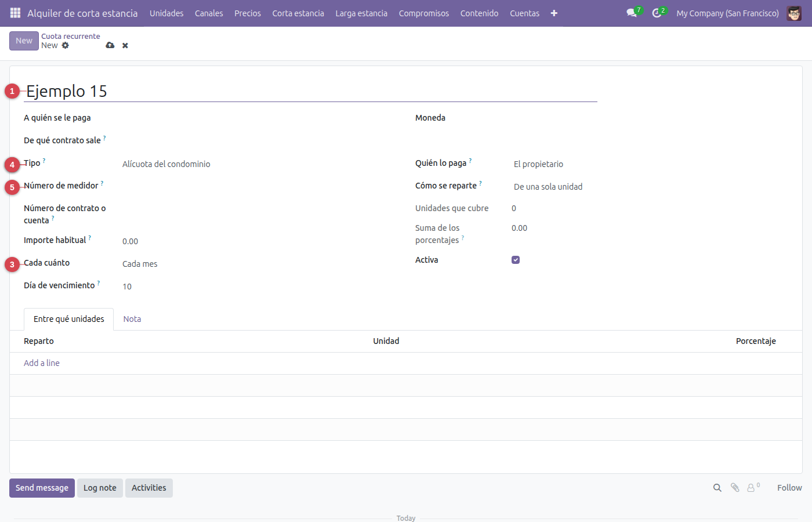
Task: Click Send message button
Action: click(x=42, y=488)
